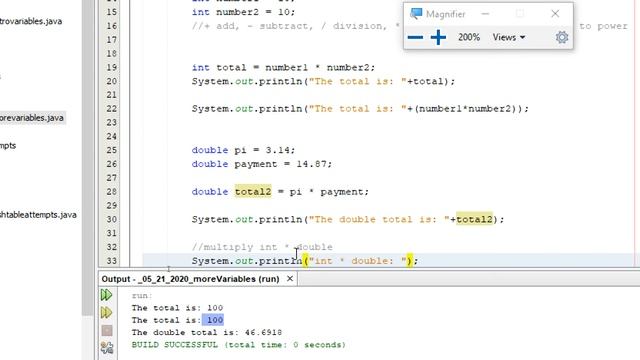Image resolution: width=640 pixels, height=360 pixels.
Task: Click line number 19 in gutter
Action: tap(112, 67)
